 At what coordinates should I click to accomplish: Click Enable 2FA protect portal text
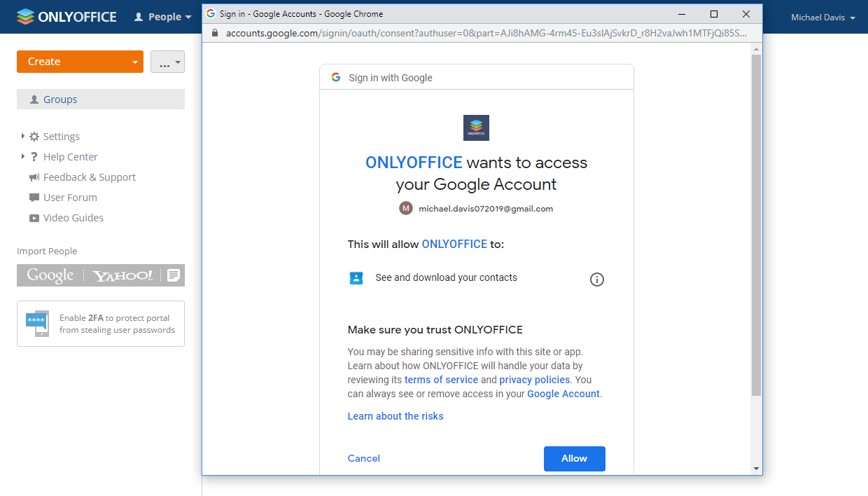117,324
